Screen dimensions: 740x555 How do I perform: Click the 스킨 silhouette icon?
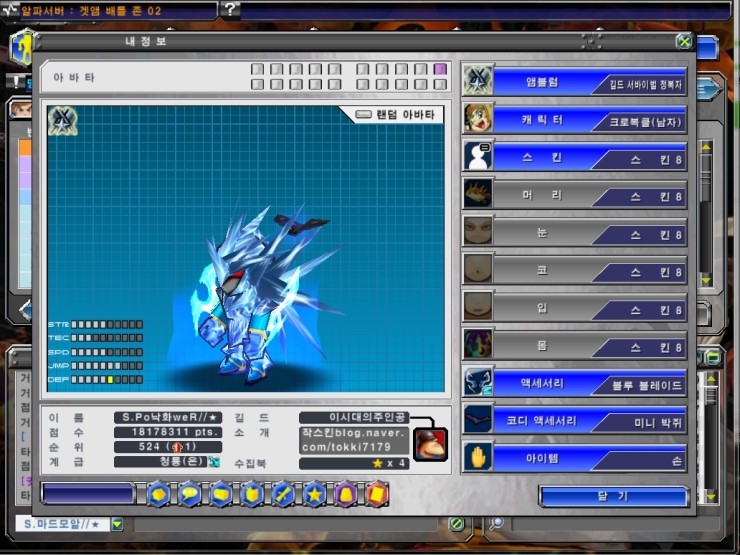point(478,155)
